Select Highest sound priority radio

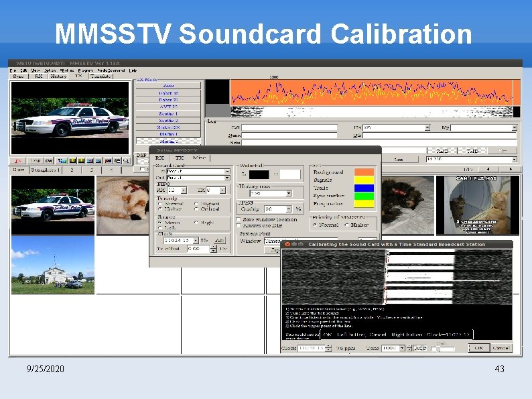[196, 204]
